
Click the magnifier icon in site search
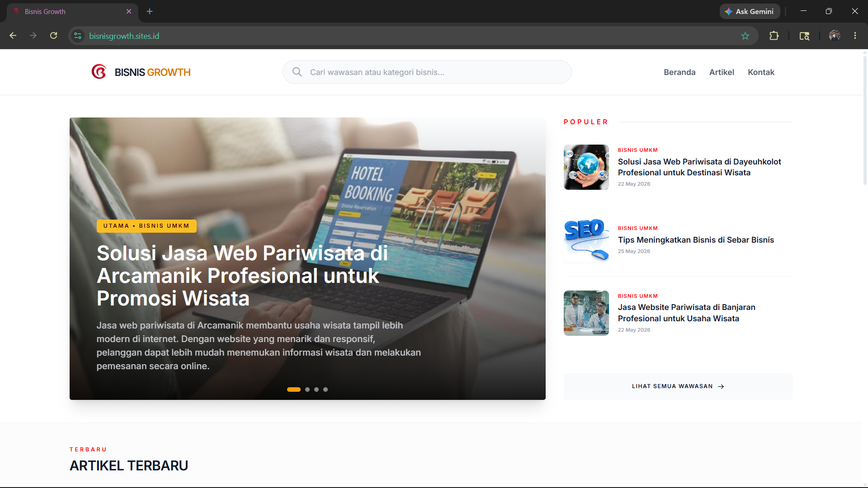point(297,72)
